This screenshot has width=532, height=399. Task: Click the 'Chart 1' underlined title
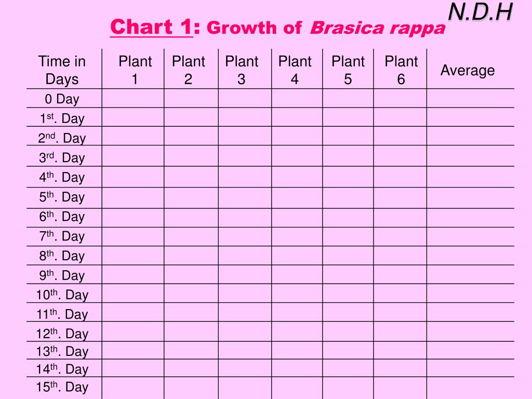click(152, 27)
